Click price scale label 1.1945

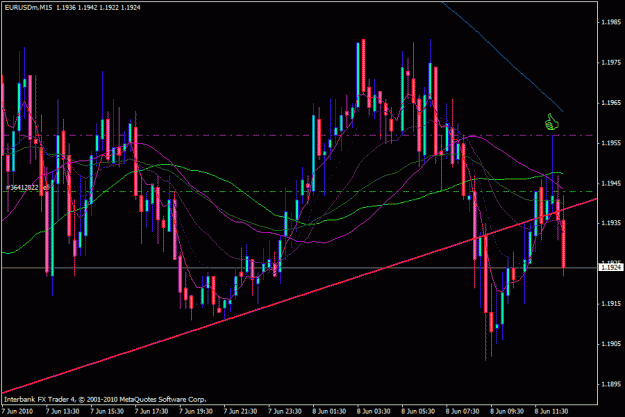click(611, 183)
